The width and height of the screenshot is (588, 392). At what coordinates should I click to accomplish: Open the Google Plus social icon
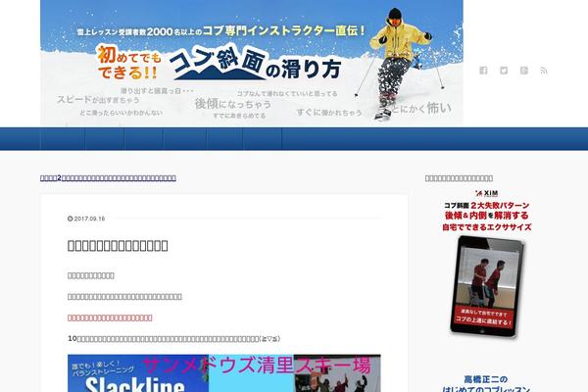tap(524, 71)
